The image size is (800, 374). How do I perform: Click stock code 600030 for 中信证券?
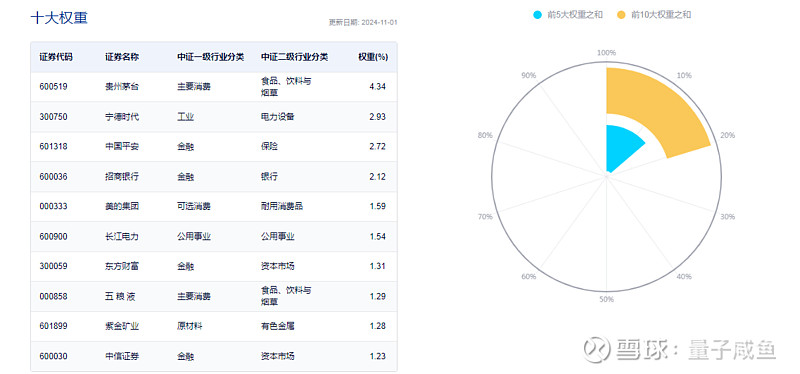(53, 356)
